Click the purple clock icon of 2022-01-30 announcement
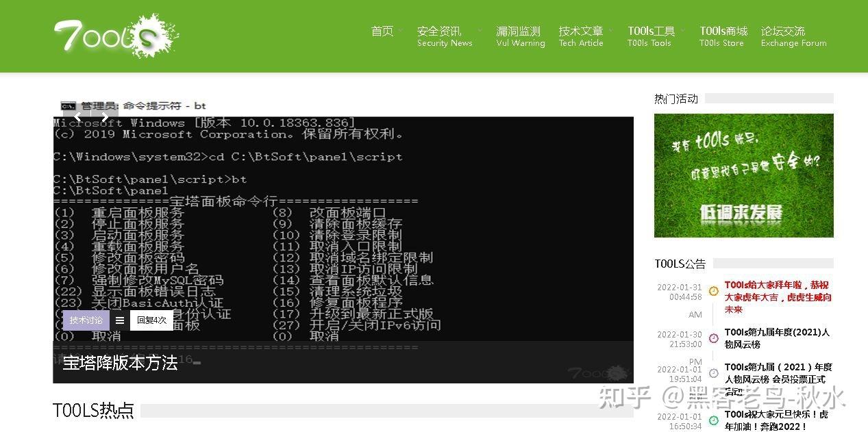Viewport: 868px width, 432px height. pos(713,338)
